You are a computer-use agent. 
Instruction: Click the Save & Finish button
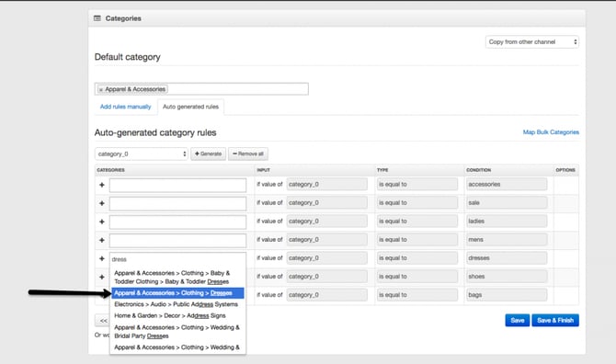555,321
